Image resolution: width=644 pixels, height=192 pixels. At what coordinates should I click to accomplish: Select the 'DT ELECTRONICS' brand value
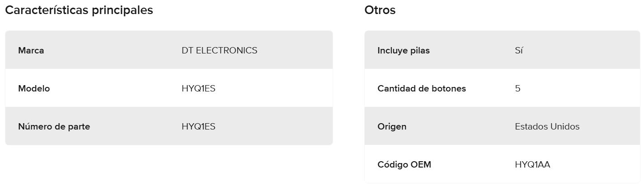[x=219, y=50]
